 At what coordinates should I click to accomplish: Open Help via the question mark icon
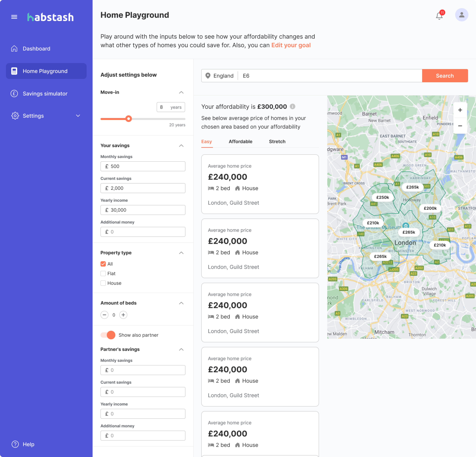click(x=15, y=444)
